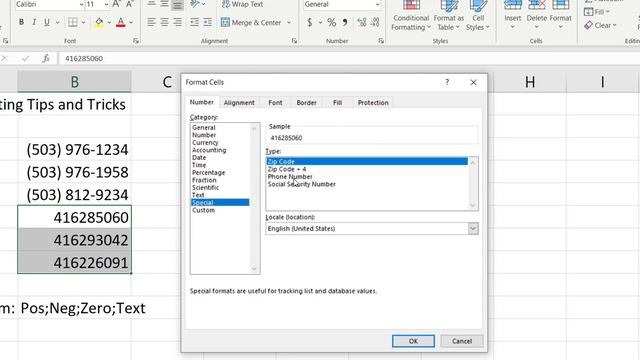Image resolution: width=640 pixels, height=360 pixels.
Task: Open the Clear menu
Action: pos(599,25)
